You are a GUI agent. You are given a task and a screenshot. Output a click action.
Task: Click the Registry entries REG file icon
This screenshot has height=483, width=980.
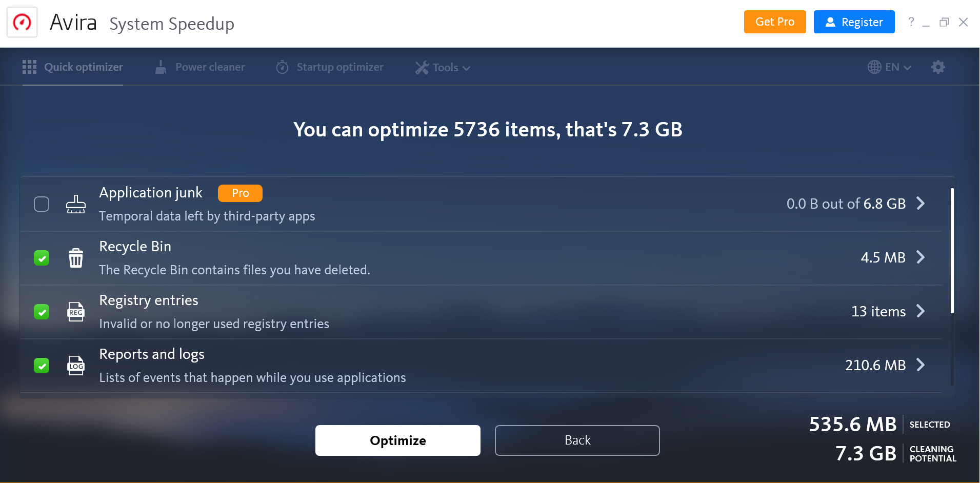(76, 312)
